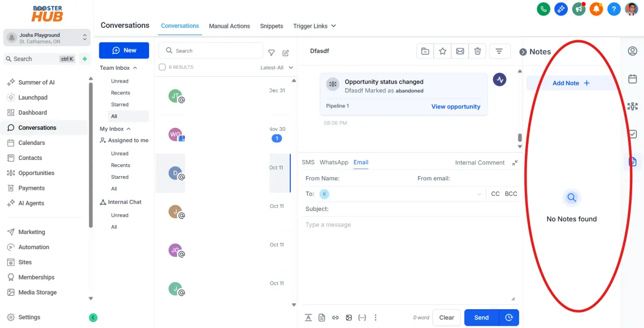Click the activity pulse icon beside message

500,80
